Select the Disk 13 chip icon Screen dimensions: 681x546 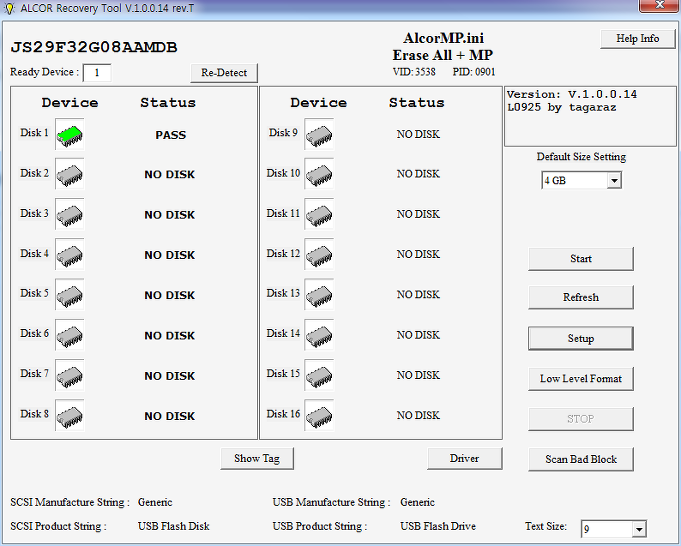click(319, 295)
